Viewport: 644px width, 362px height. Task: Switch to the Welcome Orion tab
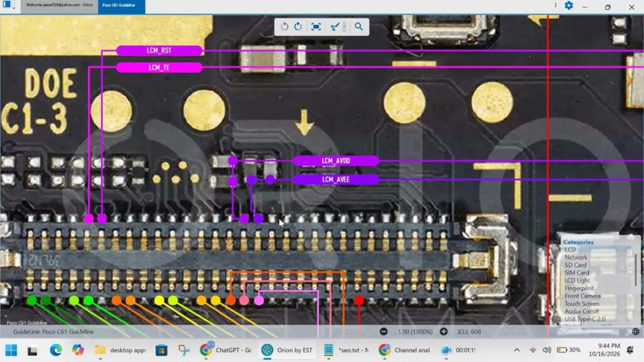[x=59, y=5]
